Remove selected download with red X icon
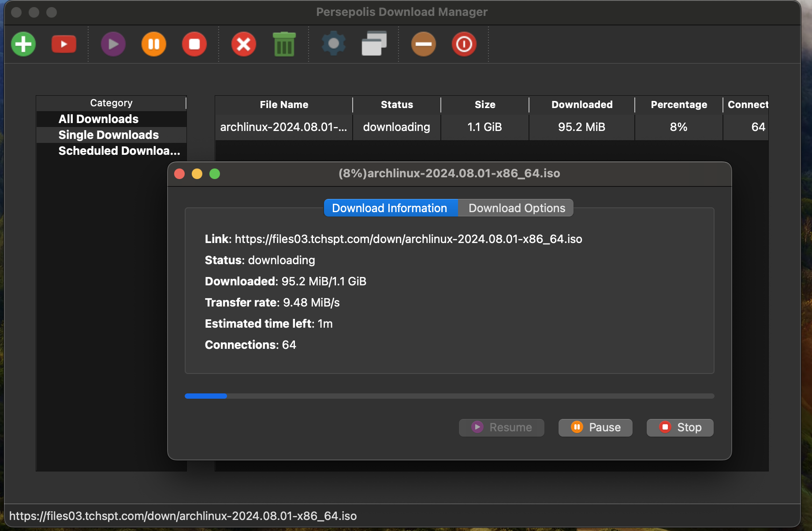 click(x=244, y=44)
